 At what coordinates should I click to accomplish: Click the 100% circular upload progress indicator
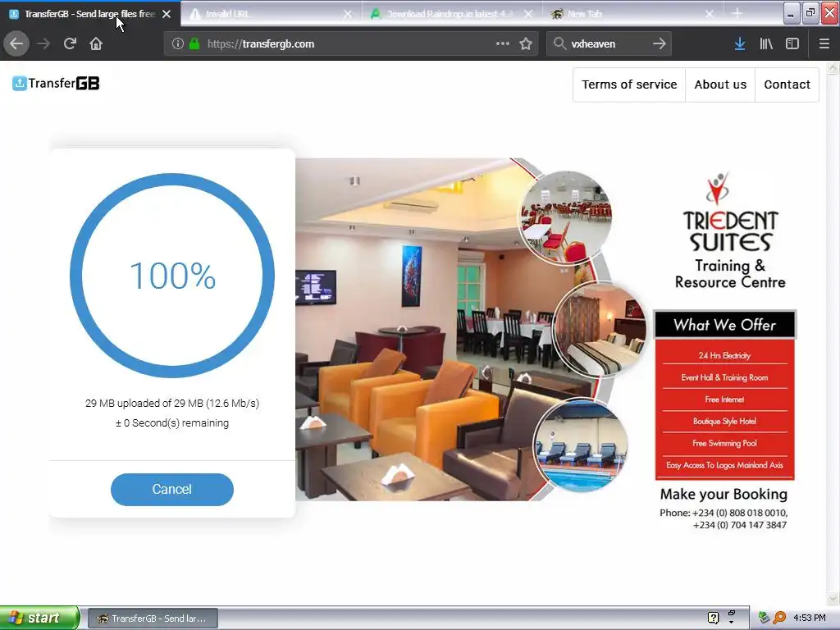[172, 276]
